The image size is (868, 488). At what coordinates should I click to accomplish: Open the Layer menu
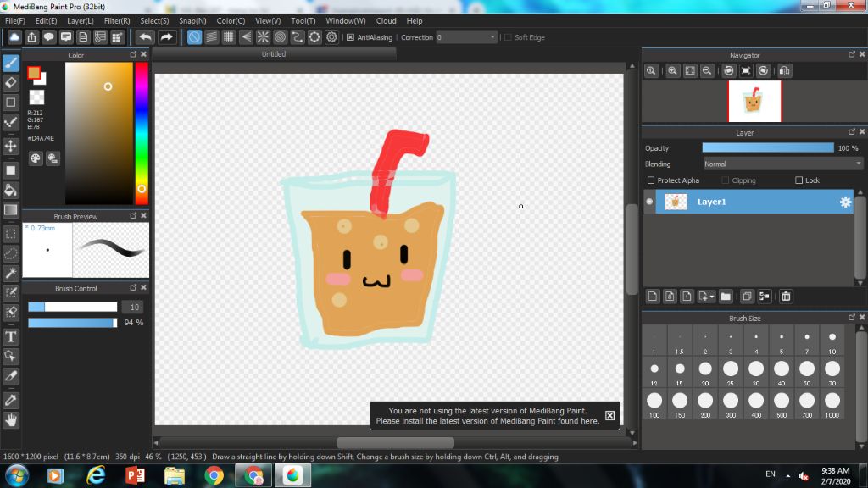click(81, 21)
